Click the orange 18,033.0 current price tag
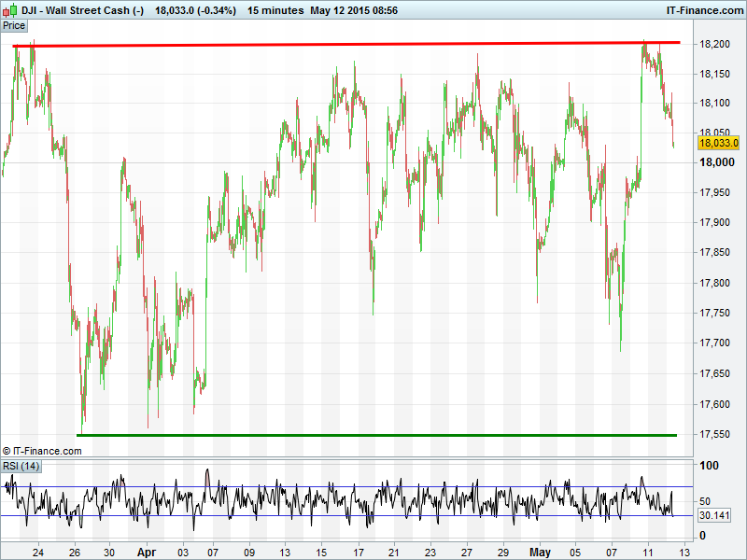 coord(718,143)
